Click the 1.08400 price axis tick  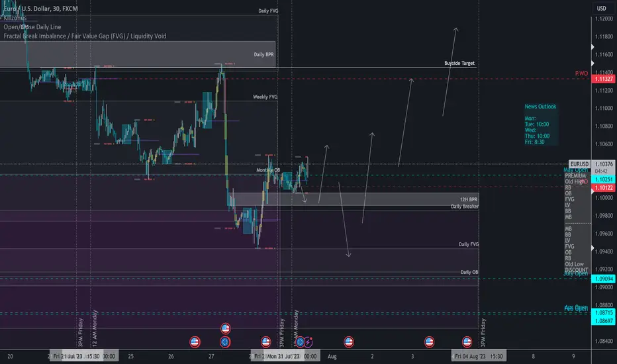[x=604, y=341]
